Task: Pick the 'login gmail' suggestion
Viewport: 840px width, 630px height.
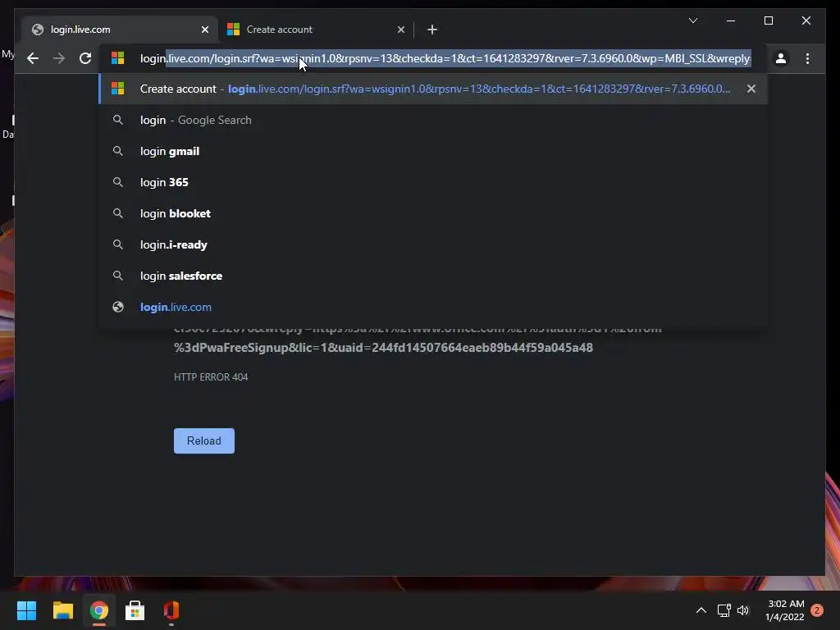Action: [x=433, y=151]
